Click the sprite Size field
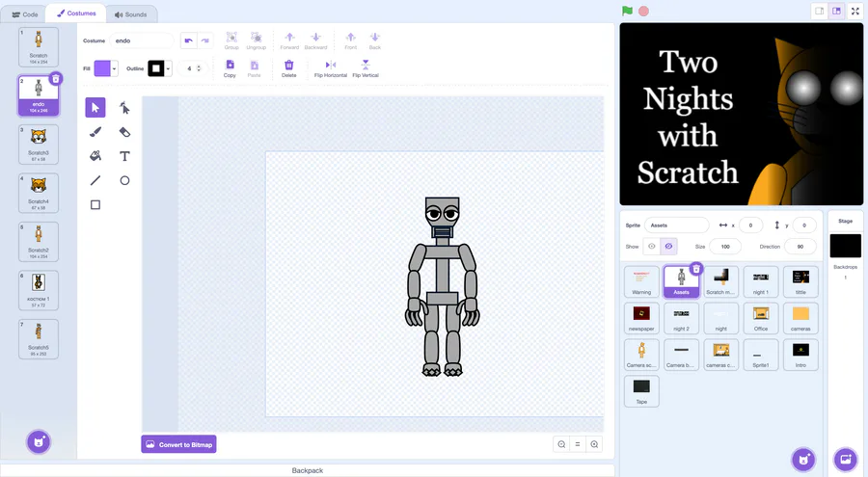The image size is (868, 477). pyautogui.click(x=725, y=247)
